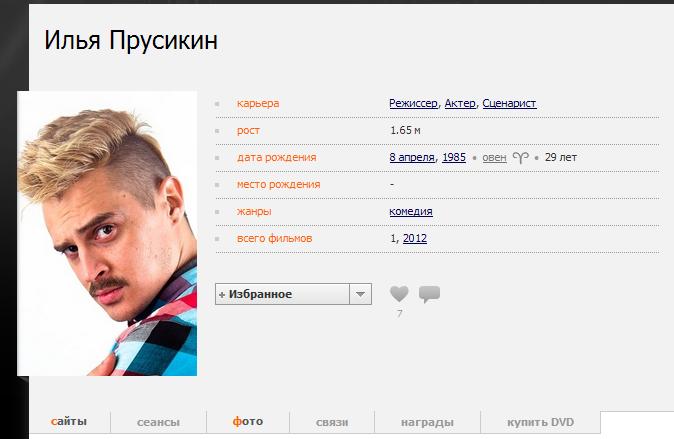This screenshot has height=439, width=674.
Task: Click the 2012 films year link
Action: (x=415, y=238)
